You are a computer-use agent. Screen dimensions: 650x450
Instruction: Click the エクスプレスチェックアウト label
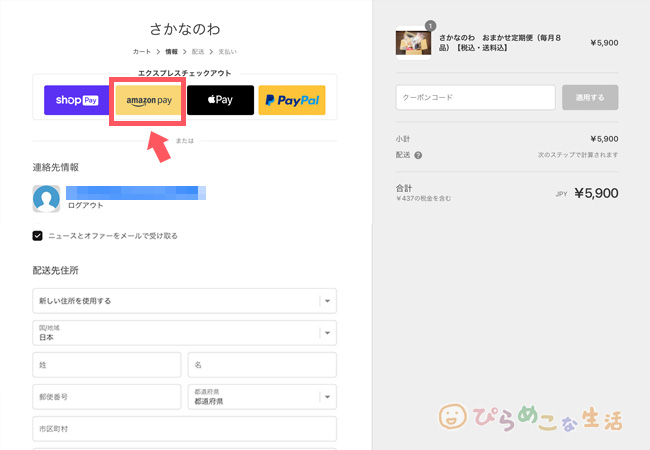(184, 73)
